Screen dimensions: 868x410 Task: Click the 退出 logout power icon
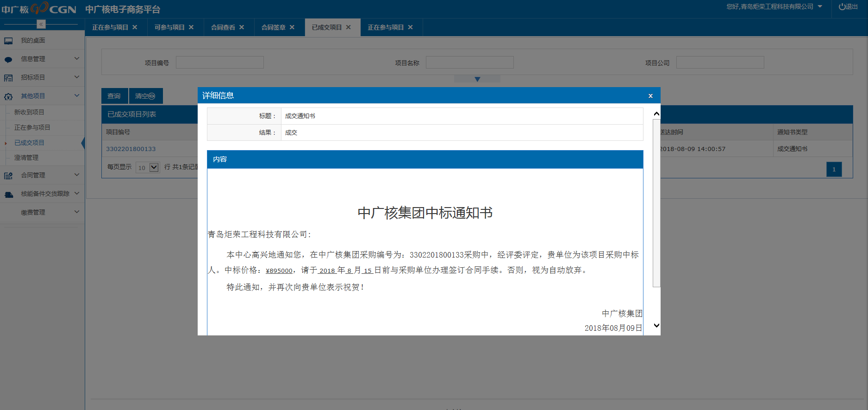(x=842, y=7)
